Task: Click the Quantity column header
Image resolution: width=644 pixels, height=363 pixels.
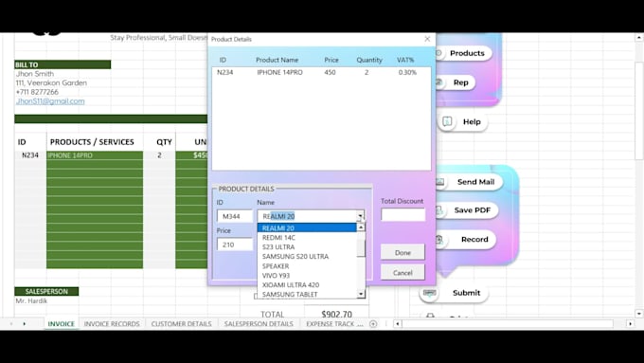Action: point(369,60)
